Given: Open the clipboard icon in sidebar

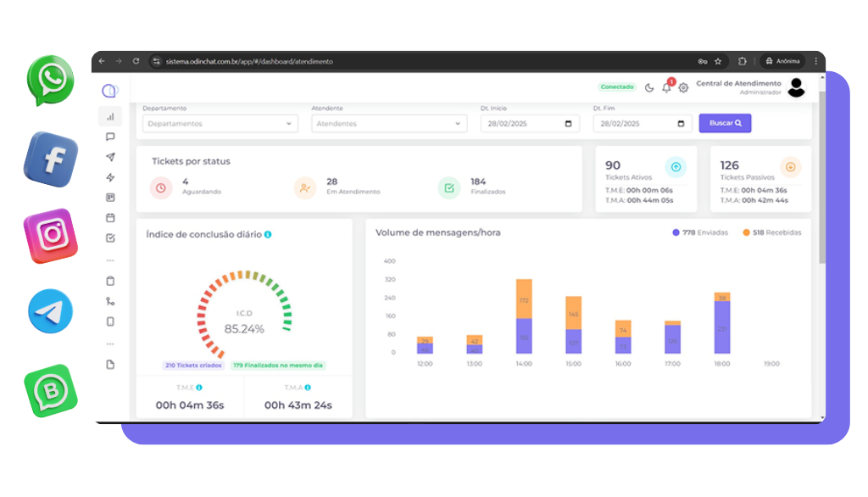Looking at the screenshot, I should coord(111,281).
